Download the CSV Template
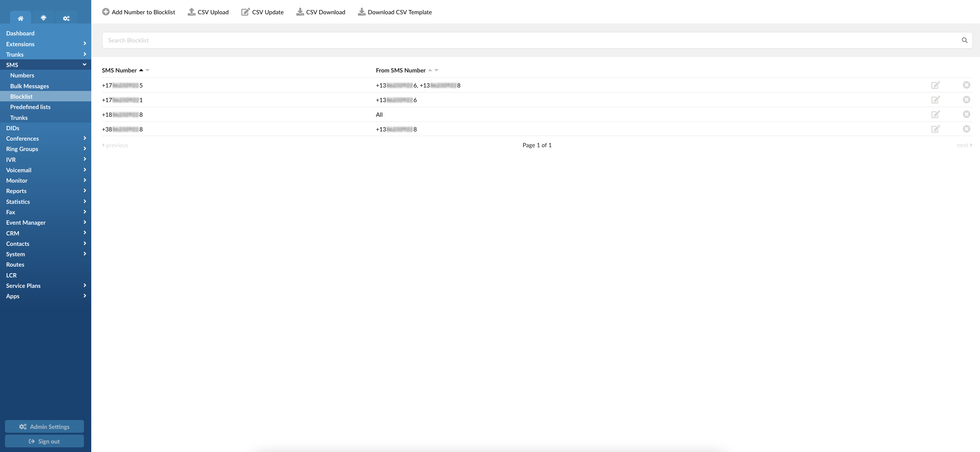980x452 pixels. 361,12
